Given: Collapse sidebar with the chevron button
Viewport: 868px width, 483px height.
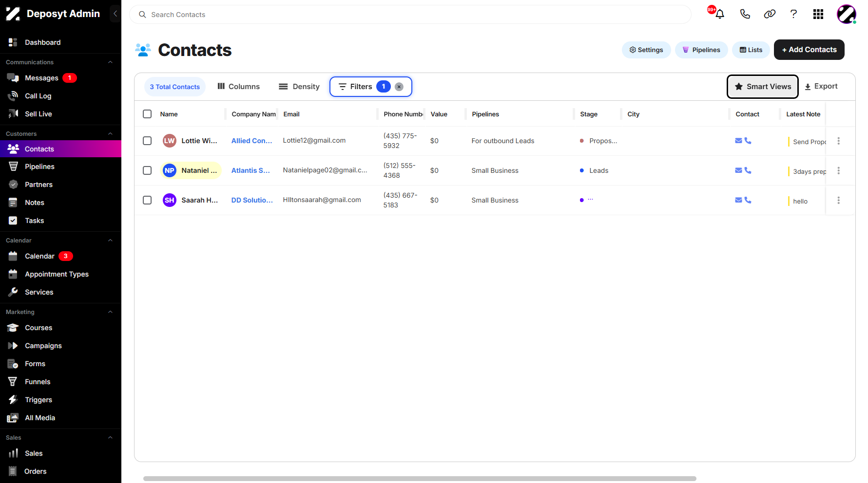Looking at the screenshot, I should tap(116, 14).
